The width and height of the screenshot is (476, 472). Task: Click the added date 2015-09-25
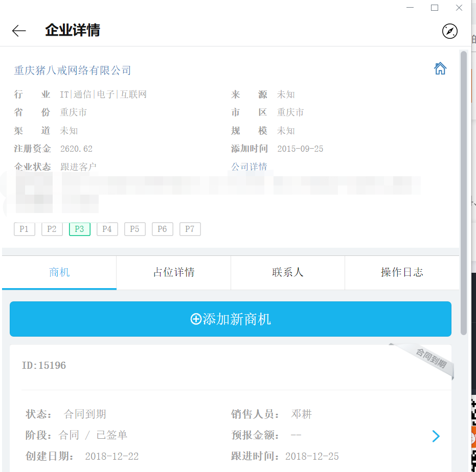click(x=300, y=149)
